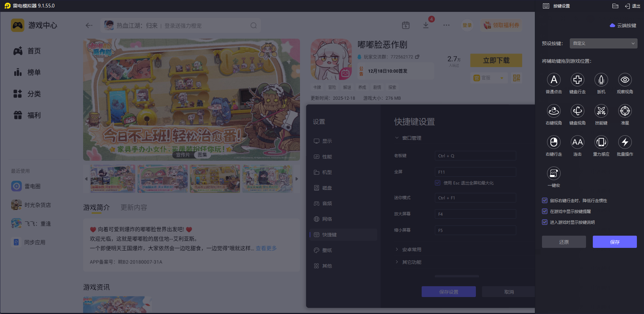Click the 缩小屏幕 shortcut field F5
Image resolution: width=644 pixels, height=314 pixels.
click(475, 230)
